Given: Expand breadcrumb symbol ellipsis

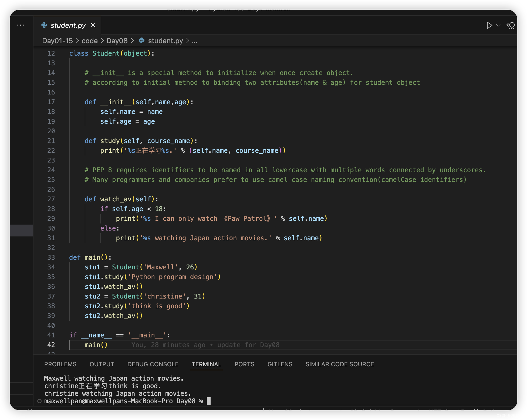Looking at the screenshot, I should [x=194, y=41].
